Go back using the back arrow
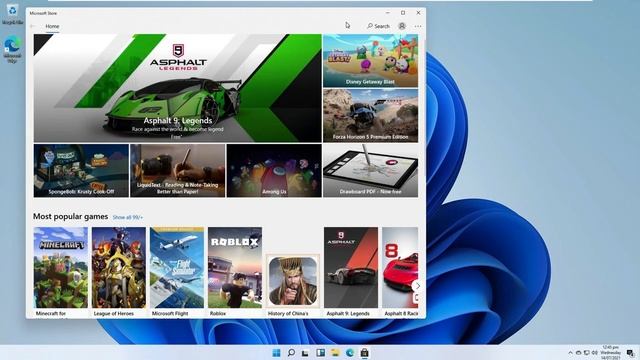 (x=33, y=26)
